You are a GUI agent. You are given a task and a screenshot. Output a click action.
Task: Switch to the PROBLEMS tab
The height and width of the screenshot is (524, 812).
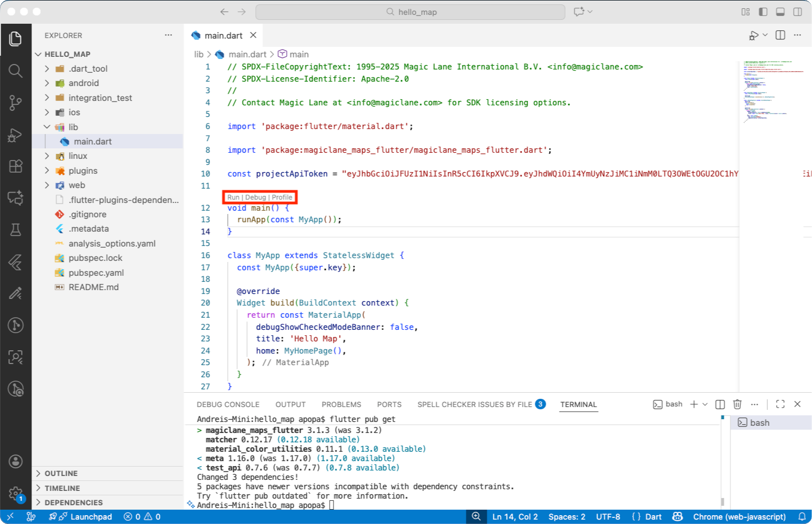[x=341, y=404]
